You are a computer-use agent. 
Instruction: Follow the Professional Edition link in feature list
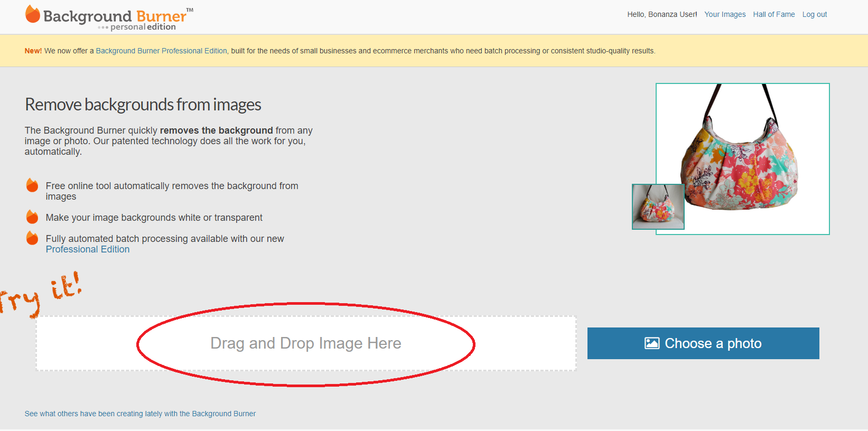(x=88, y=249)
